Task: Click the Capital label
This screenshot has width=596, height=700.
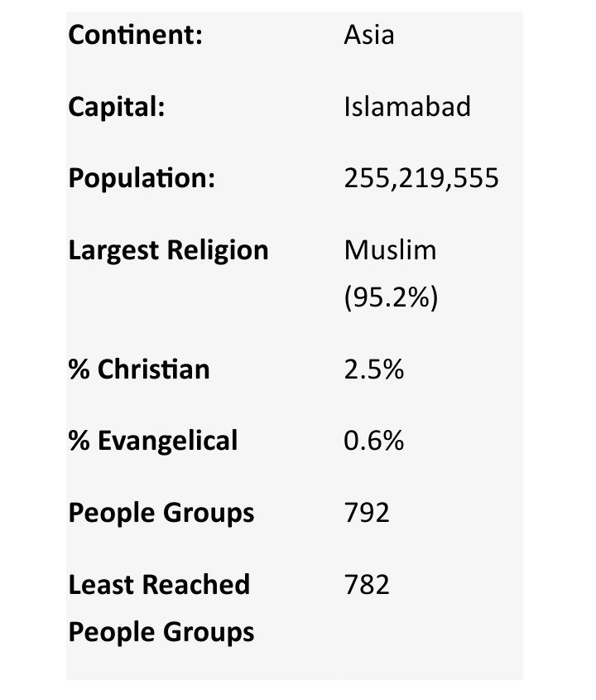Action: (116, 107)
